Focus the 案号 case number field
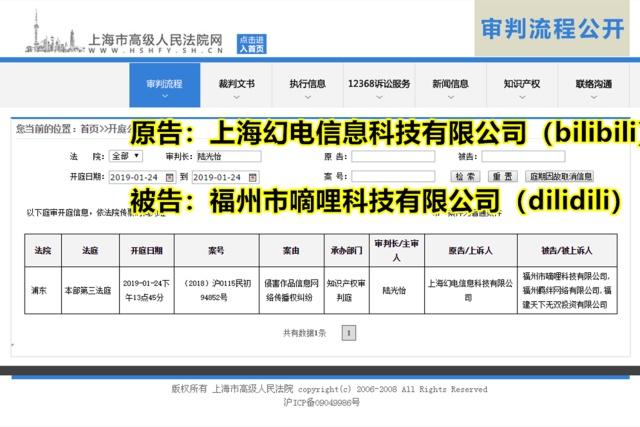Image resolution: width=640 pixels, height=427 pixels. (393, 176)
